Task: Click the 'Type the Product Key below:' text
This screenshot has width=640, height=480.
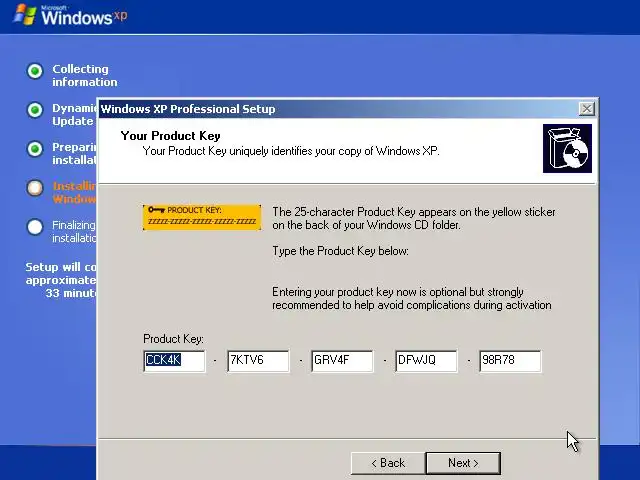Action: tap(340, 251)
